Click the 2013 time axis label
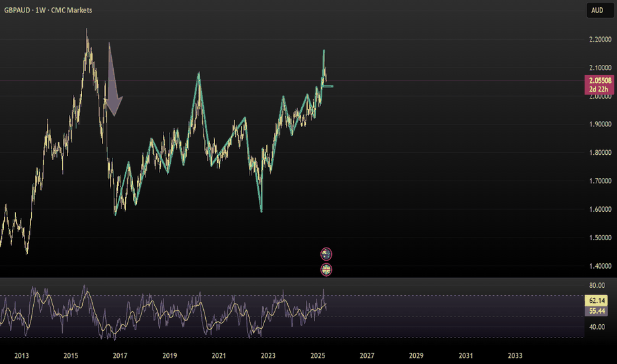This screenshot has height=364, width=617. point(22,356)
